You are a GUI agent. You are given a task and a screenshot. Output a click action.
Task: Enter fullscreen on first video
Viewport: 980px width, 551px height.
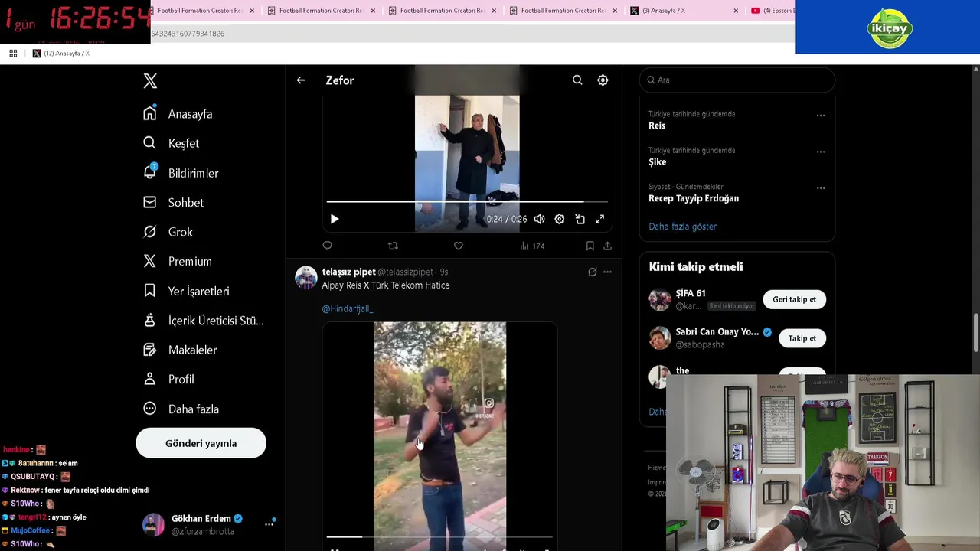(599, 219)
